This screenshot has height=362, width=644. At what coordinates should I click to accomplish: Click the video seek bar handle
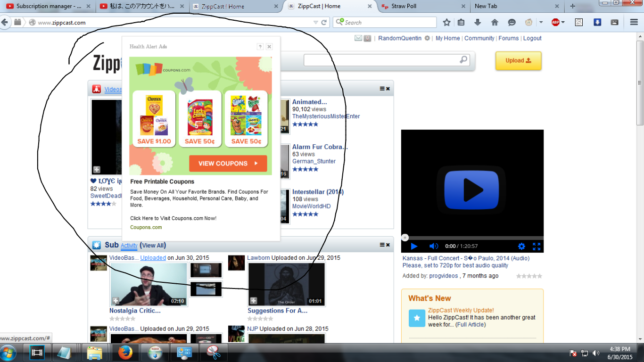pyautogui.click(x=405, y=238)
